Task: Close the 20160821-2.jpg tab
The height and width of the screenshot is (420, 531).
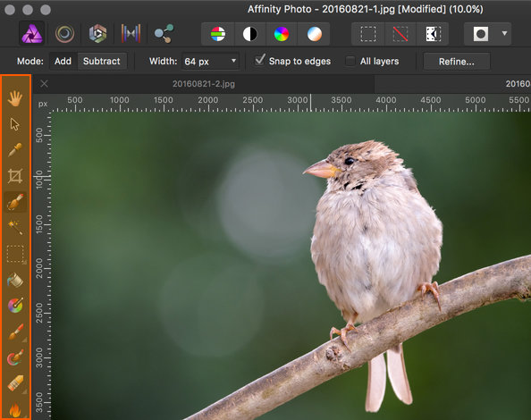Action: click(x=45, y=84)
